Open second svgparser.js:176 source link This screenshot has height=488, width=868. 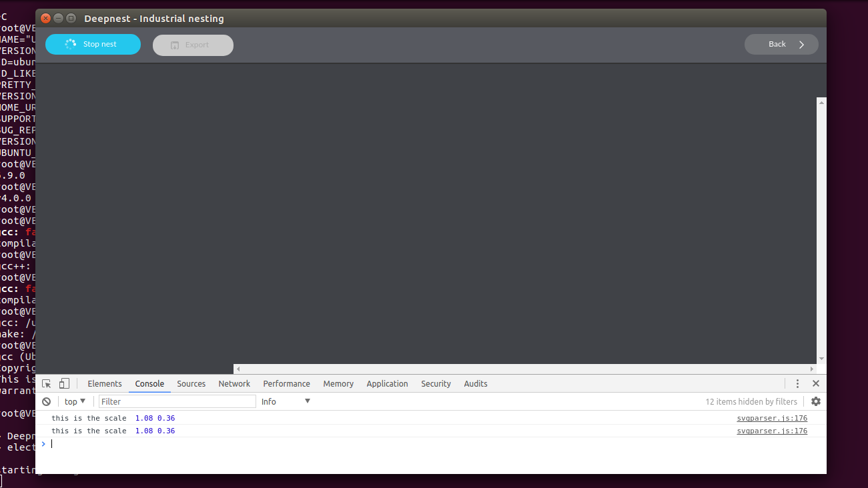(x=772, y=431)
